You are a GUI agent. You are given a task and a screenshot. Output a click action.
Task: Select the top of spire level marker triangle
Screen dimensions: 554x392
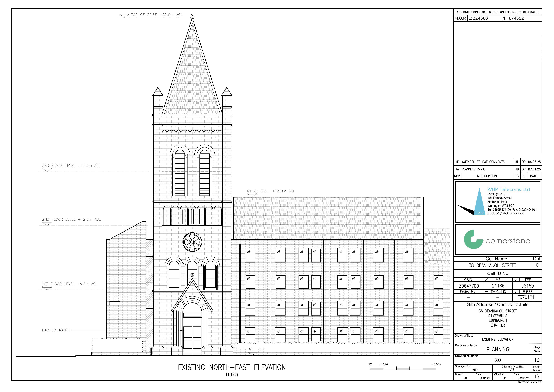[125, 16]
